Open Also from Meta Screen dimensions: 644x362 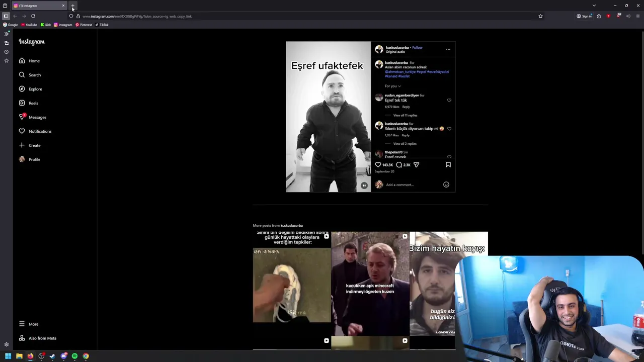[37, 338]
